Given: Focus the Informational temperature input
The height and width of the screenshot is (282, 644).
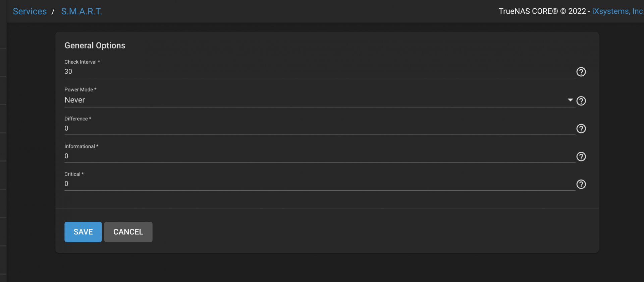Looking at the screenshot, I should (x=319, y=156).
